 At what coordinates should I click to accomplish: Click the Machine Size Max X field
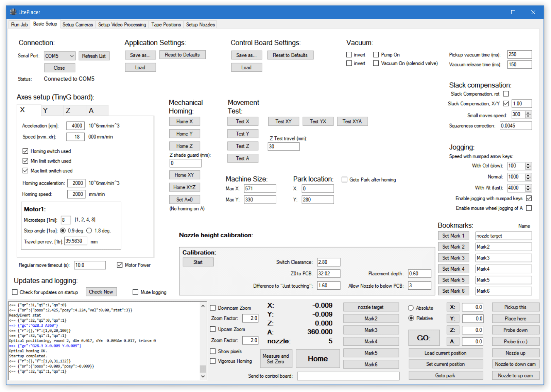[260, 189]
